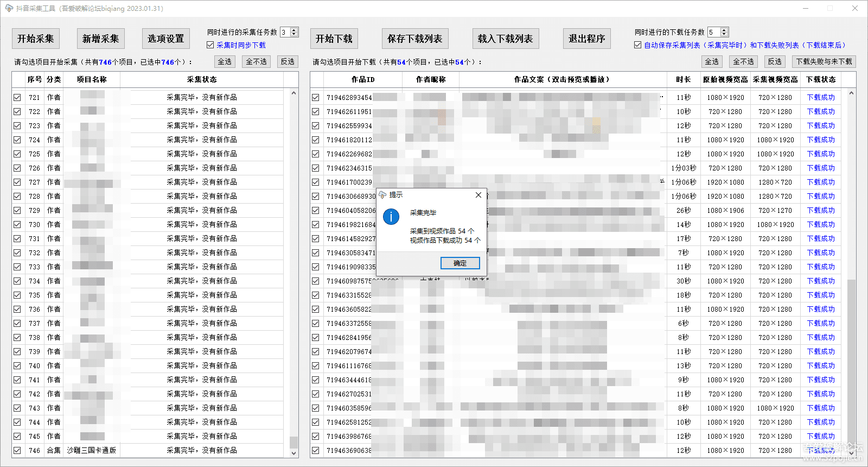
Task: Uncheck row 738 checkbox
Action: tap(17, 337)
